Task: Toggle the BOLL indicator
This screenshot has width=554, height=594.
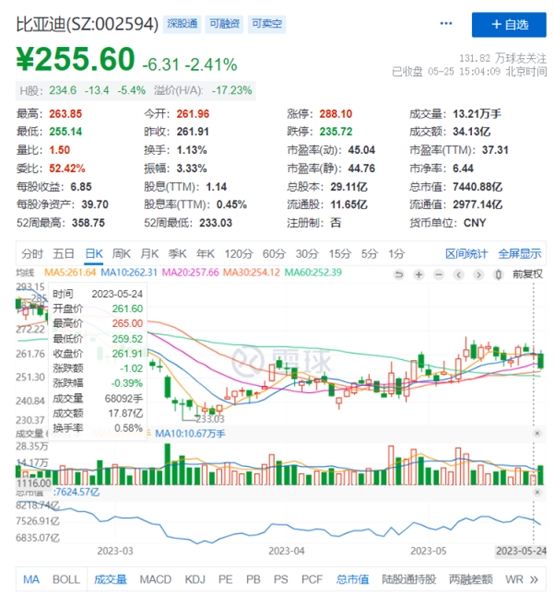Action: pos(66,579)
